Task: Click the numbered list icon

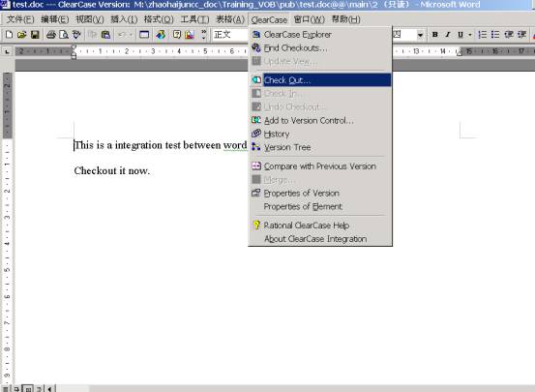Action: [483, 35]
